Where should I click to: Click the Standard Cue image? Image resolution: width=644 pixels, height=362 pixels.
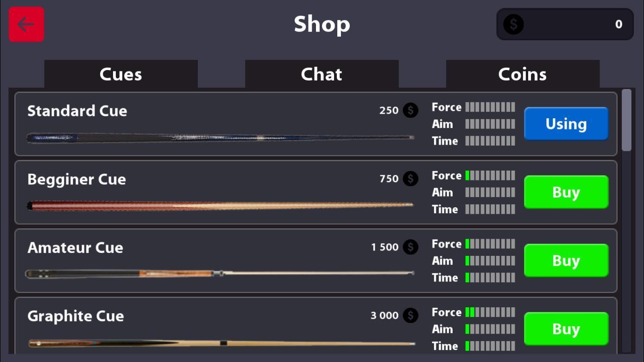click(x=220, y=138)
